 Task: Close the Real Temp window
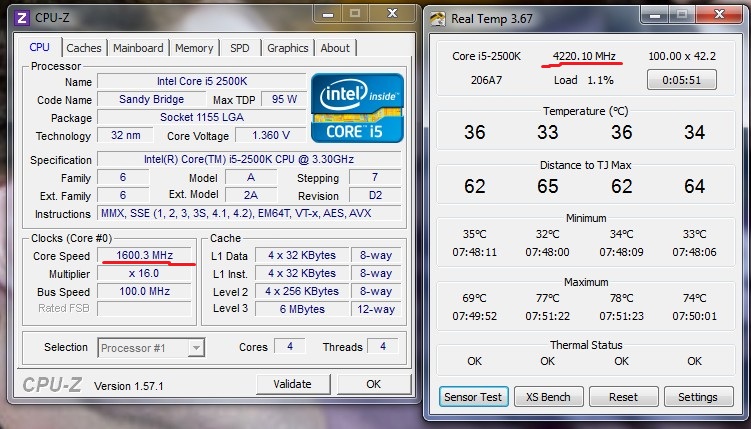pyautogui.click(x=719, y=15)
